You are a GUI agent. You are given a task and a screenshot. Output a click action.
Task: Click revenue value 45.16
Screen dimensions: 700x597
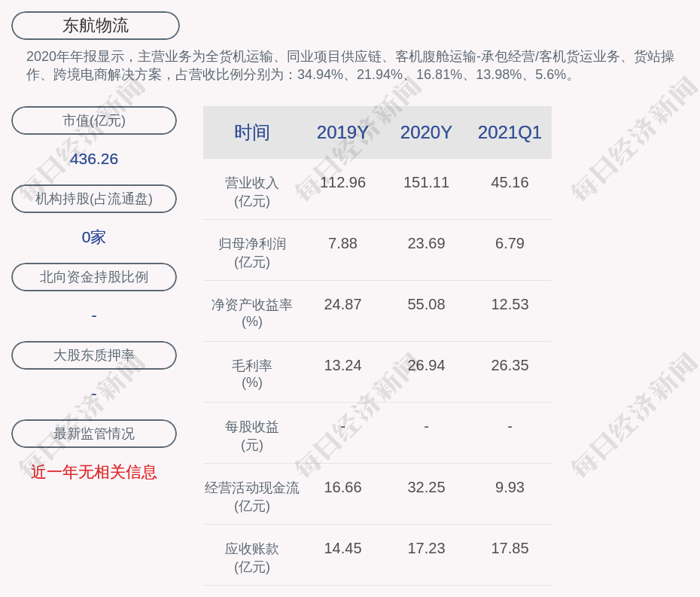[x=510, y=183]
